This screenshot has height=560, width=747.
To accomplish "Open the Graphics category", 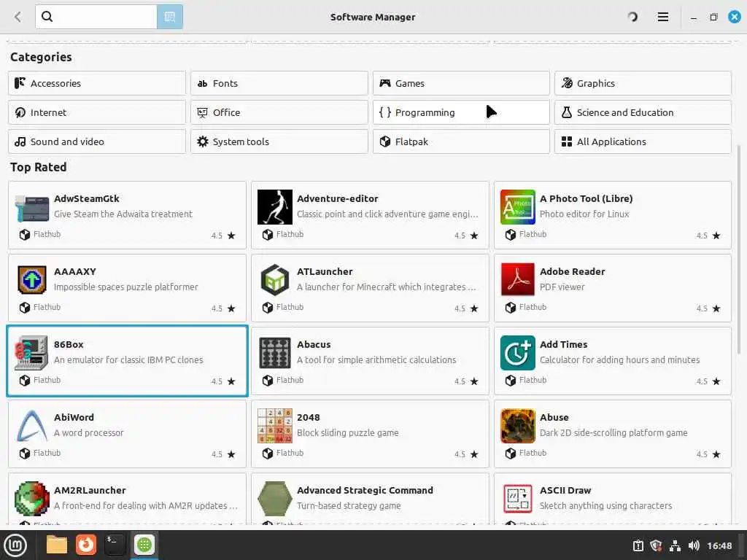I will [643, 83].
